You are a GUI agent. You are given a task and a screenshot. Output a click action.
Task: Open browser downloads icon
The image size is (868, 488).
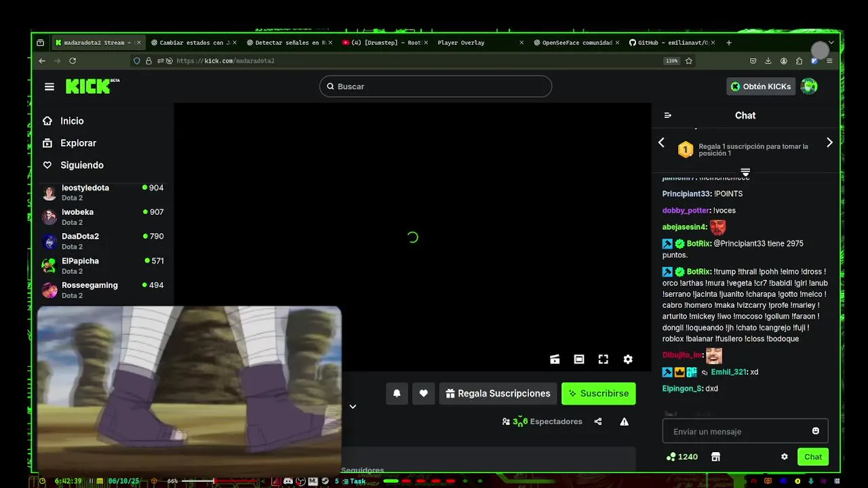pos(768,61)
